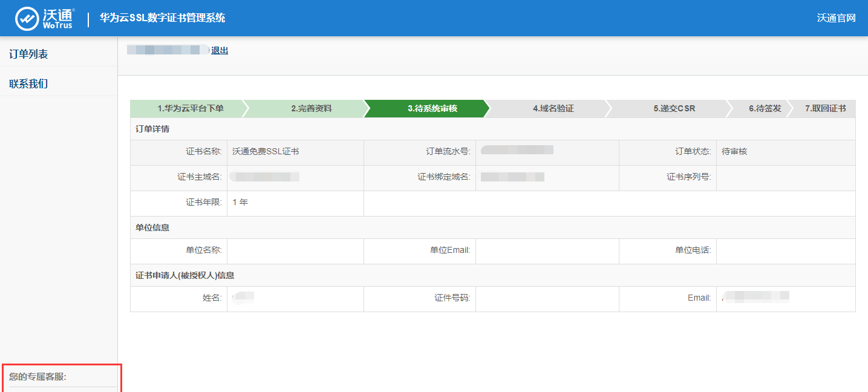868x392 pixels.
Task: Go to step 4.域名验证
Action: click(553, 109)
